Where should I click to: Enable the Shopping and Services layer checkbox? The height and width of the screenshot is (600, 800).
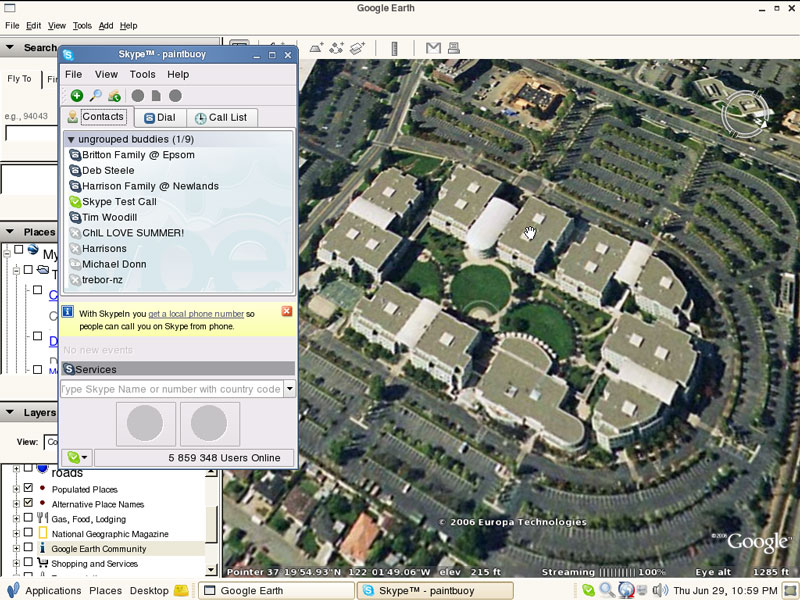coord(29,562)
